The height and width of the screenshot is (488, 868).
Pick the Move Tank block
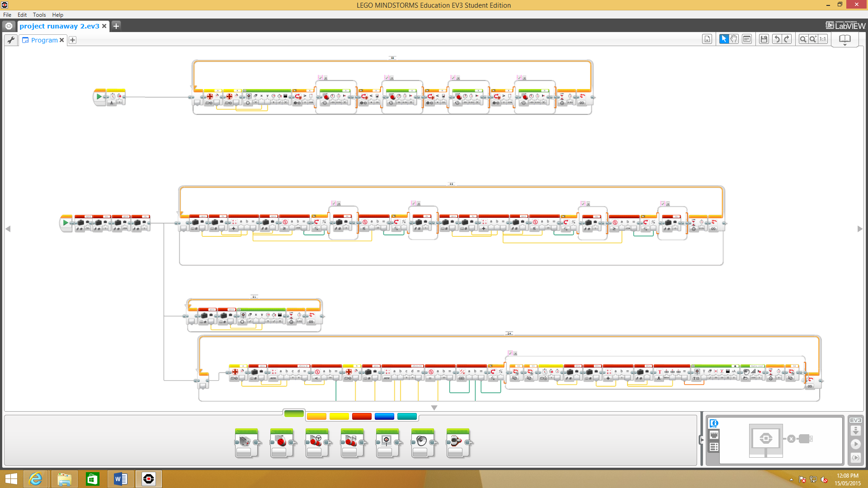352,443
